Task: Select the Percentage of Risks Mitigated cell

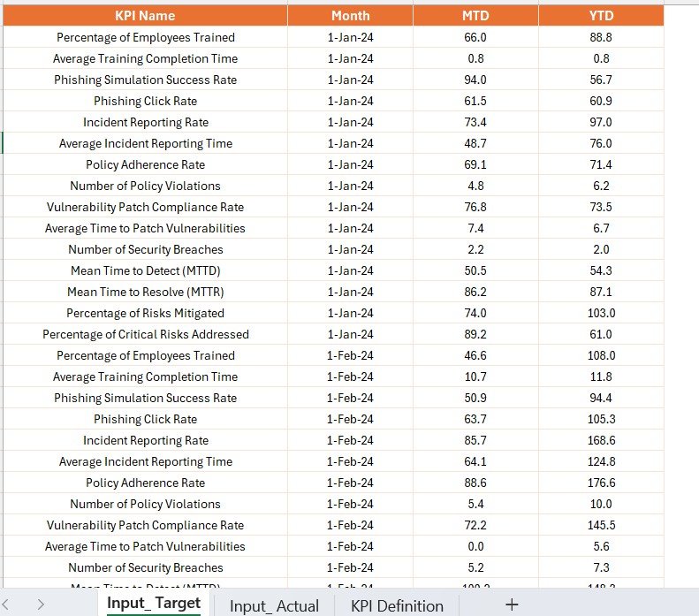Action: (x=145, y=313)
